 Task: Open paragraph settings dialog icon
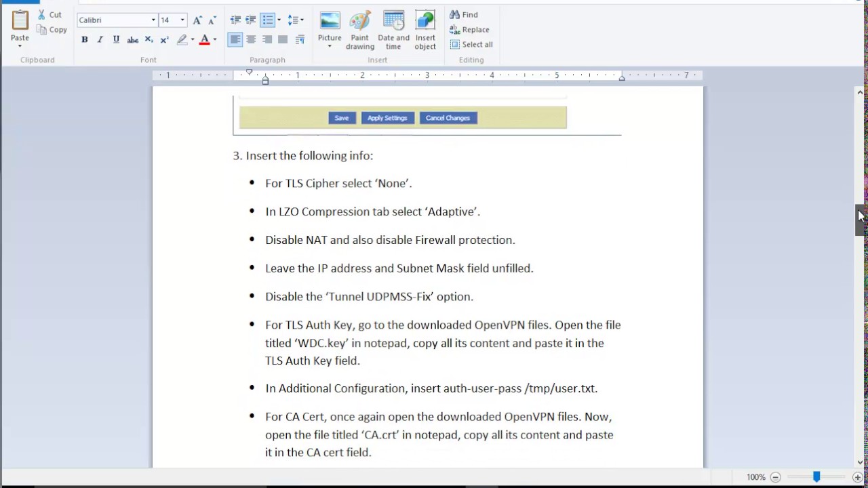(x=300, y=40)
